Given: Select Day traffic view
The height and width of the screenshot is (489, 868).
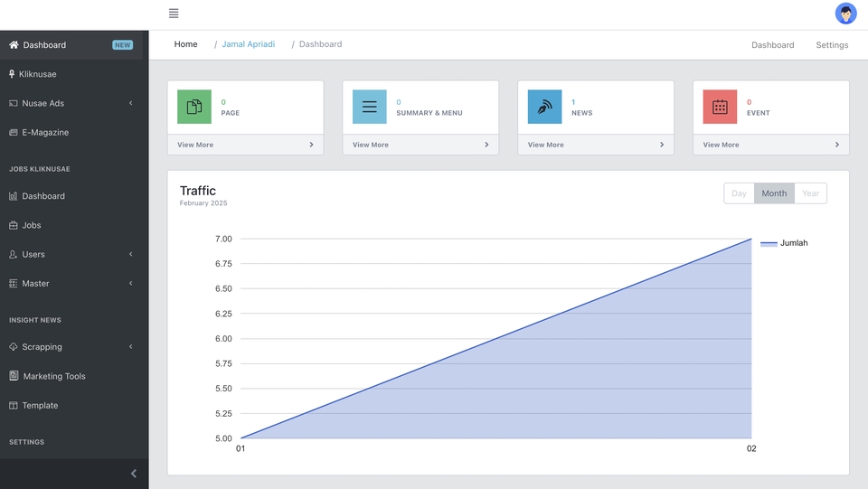Looking at the screenshot, I should [739, 193].
